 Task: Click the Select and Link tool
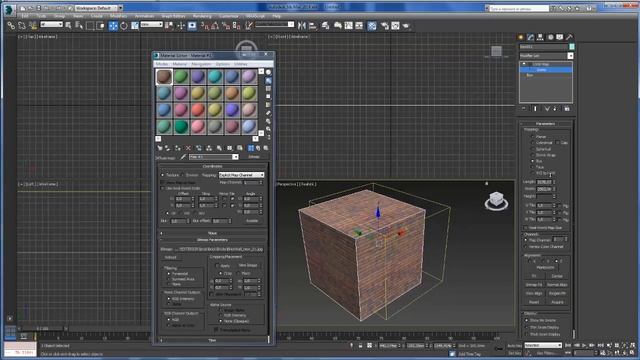[11, 26]
